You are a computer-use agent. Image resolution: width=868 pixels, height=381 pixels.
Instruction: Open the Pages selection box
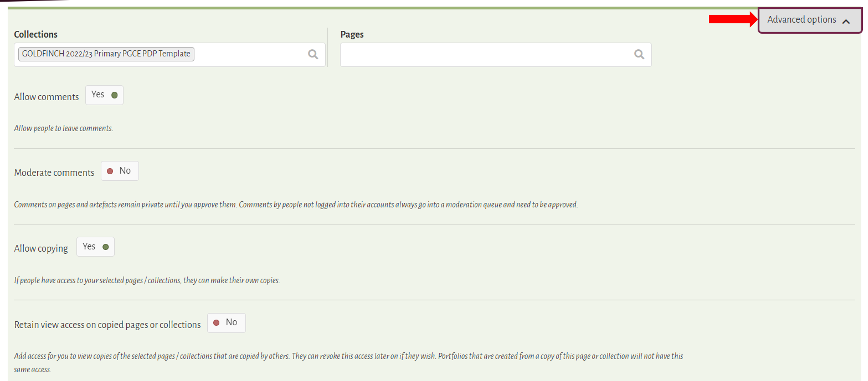click(485, 55)
